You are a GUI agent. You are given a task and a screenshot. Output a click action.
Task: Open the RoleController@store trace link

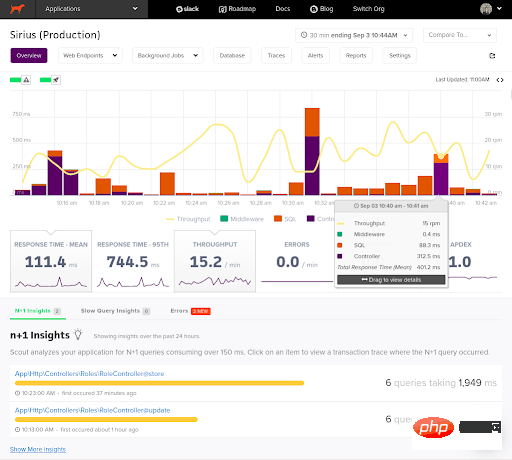89,374
